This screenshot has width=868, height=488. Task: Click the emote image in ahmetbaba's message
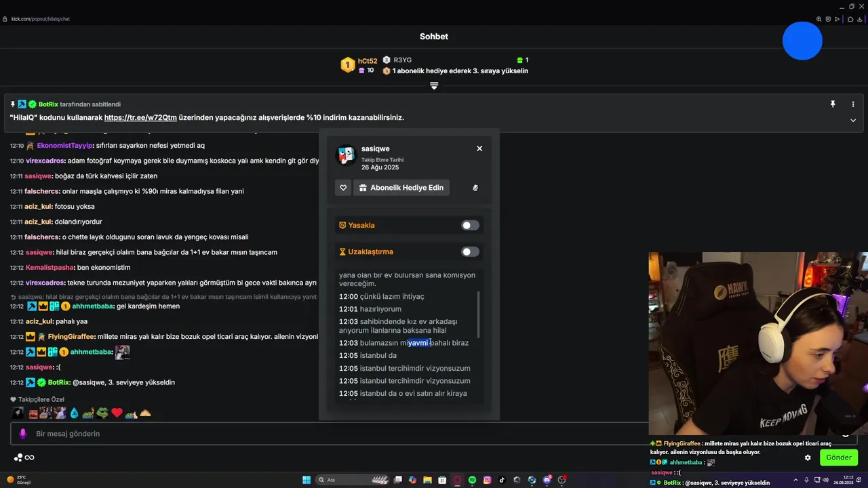[122, 352]
